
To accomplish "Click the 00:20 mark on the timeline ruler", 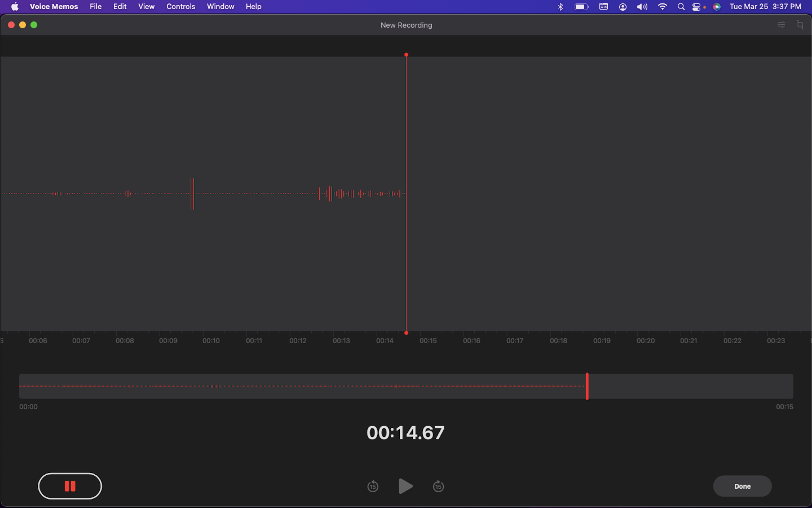I will (646, 341).
